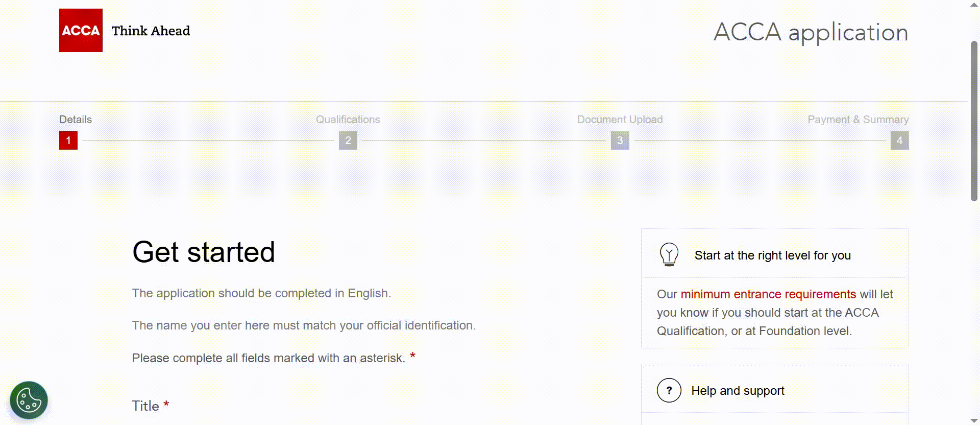Click the vertical scrollbar thumb
Image resolution: width=980 pixels, height=425 pixels.
(x=974, y=121)
